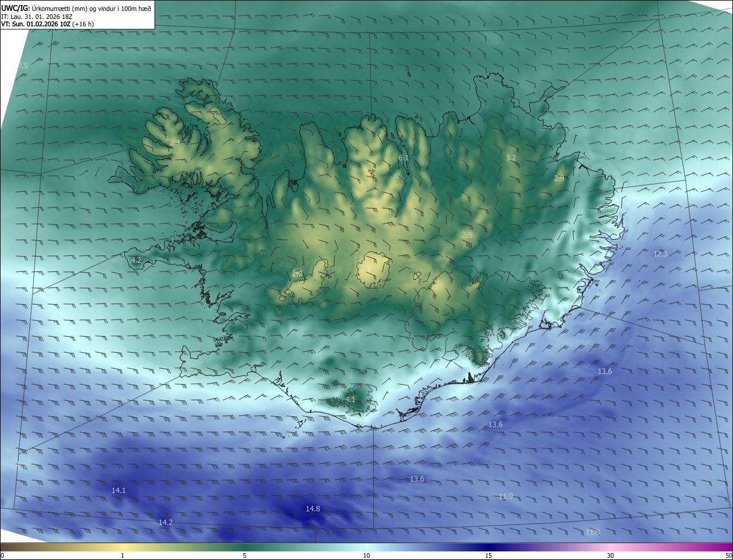The width and height of the screenshot is (733, 560).
Task: Click the color scale tick label 10
Action: [x=366, y=555]
